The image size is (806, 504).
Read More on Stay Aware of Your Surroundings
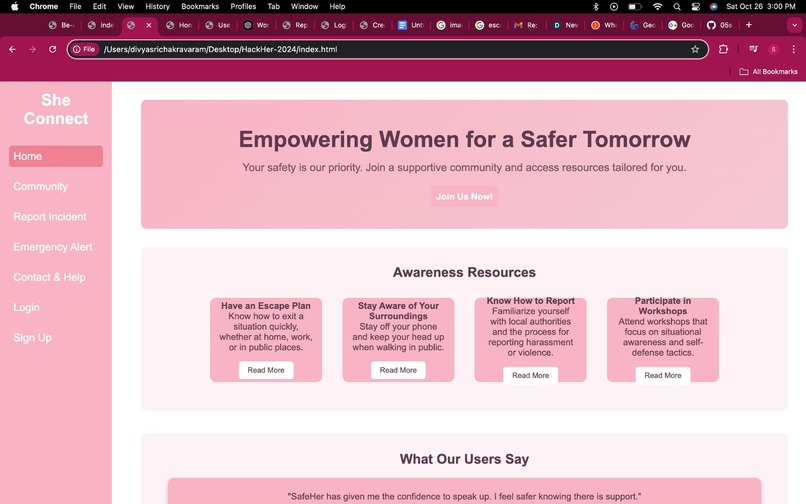[398, 370]
